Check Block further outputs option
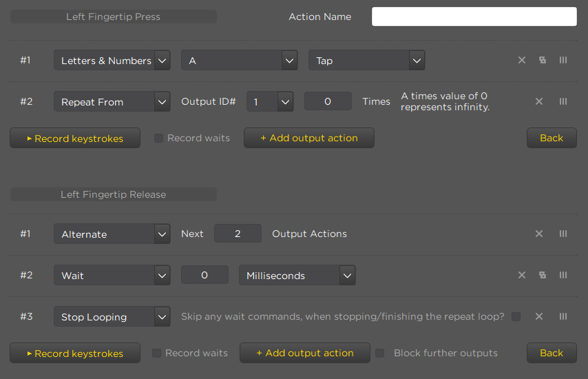 click(380, 353)
